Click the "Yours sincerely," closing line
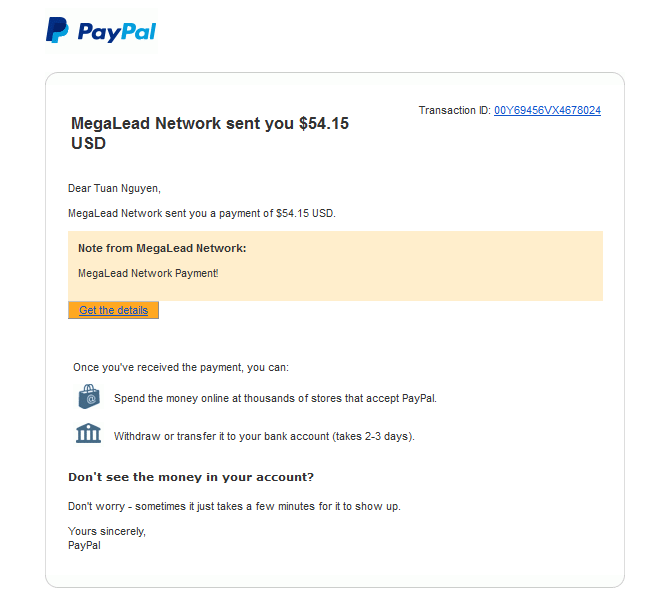 click(106, 531)
